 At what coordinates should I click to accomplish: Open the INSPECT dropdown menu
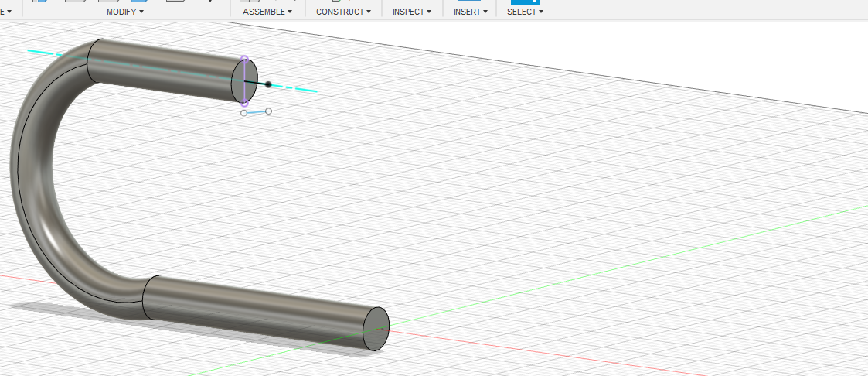(412, 12)
